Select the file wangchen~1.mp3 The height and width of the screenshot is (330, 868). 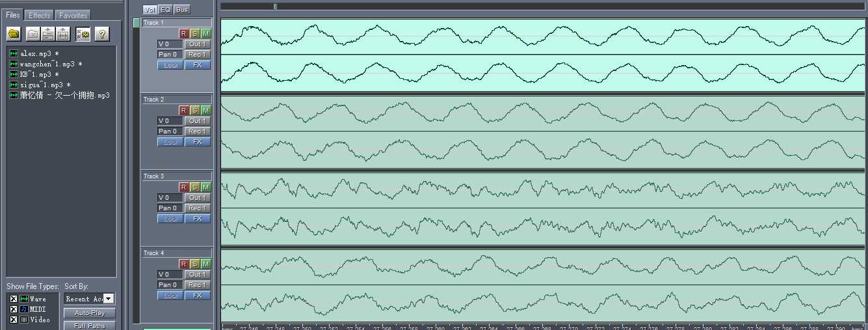[x=51, y=64]
